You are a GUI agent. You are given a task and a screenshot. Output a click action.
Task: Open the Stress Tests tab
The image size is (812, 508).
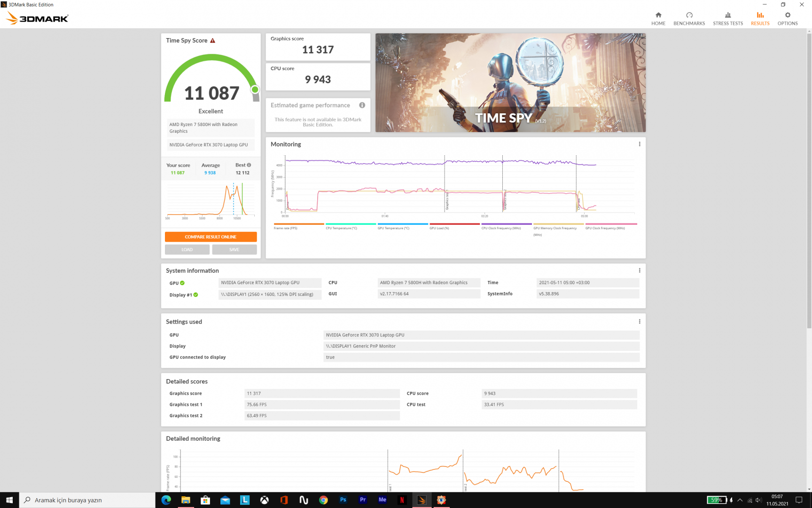(x=728, y=19)
